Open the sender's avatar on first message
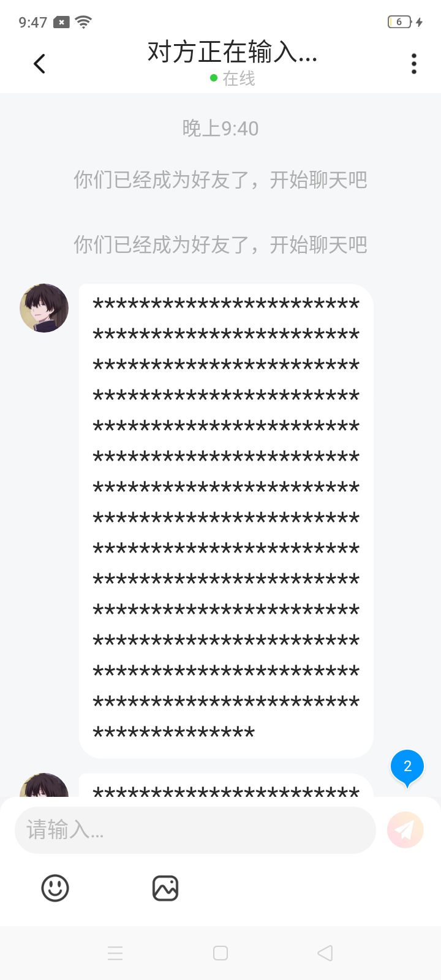The image size is (441, 980). 44,307
